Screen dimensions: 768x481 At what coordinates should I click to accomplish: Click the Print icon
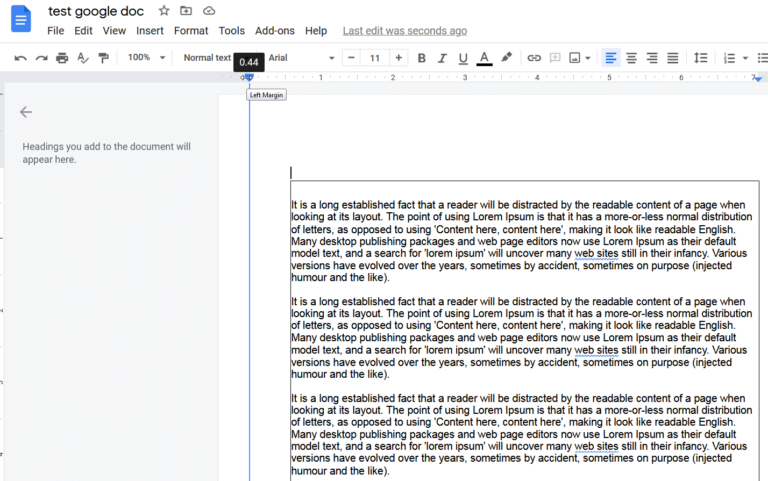(x=62, y=58)
